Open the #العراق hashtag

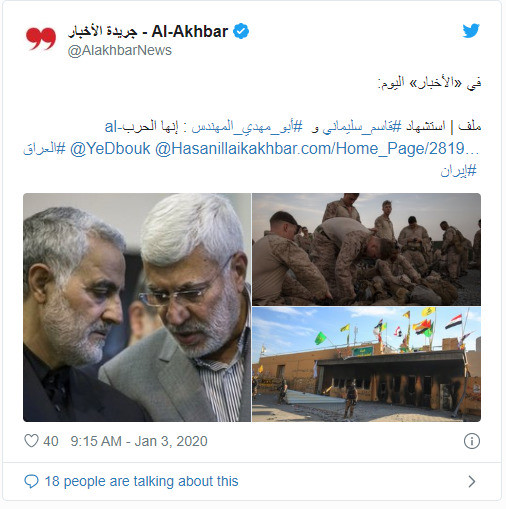click(x=44, y=149)
